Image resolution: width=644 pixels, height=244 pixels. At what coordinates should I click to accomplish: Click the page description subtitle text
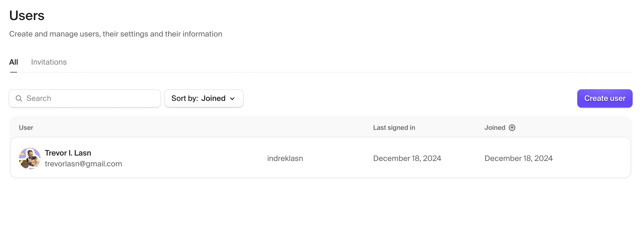click(116, 34)
